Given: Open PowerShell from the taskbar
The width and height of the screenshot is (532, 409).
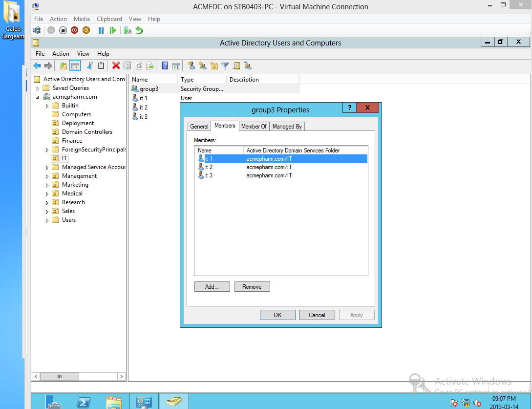Looking at the screenshot, I should pyautogui.click(x=84, y=403).
